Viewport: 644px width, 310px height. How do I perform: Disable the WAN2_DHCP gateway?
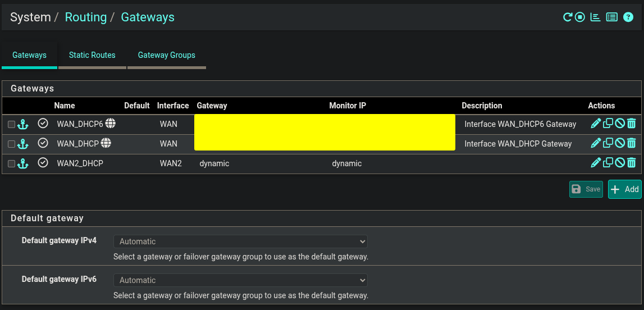tap(620, 163)
